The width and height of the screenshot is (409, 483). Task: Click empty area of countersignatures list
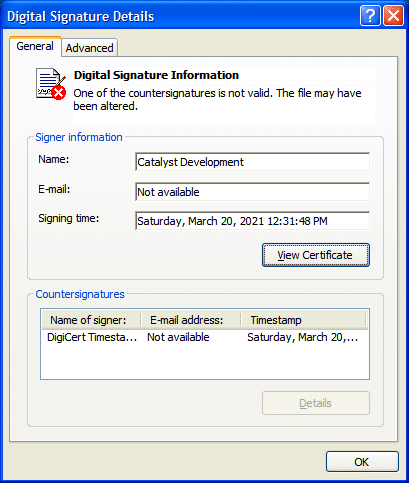point(205,361)
